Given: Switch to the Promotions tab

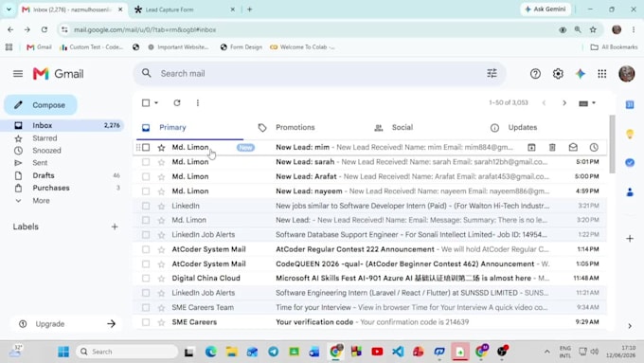Looking at the screenshot, I should click(295, 127).
